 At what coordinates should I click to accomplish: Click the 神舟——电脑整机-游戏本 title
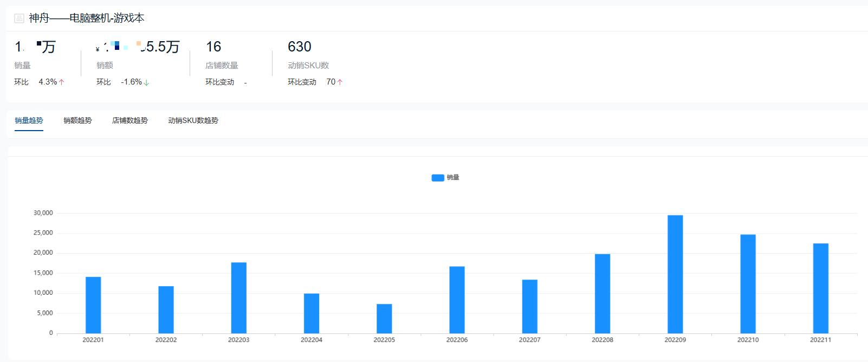[x=87, y=18]
